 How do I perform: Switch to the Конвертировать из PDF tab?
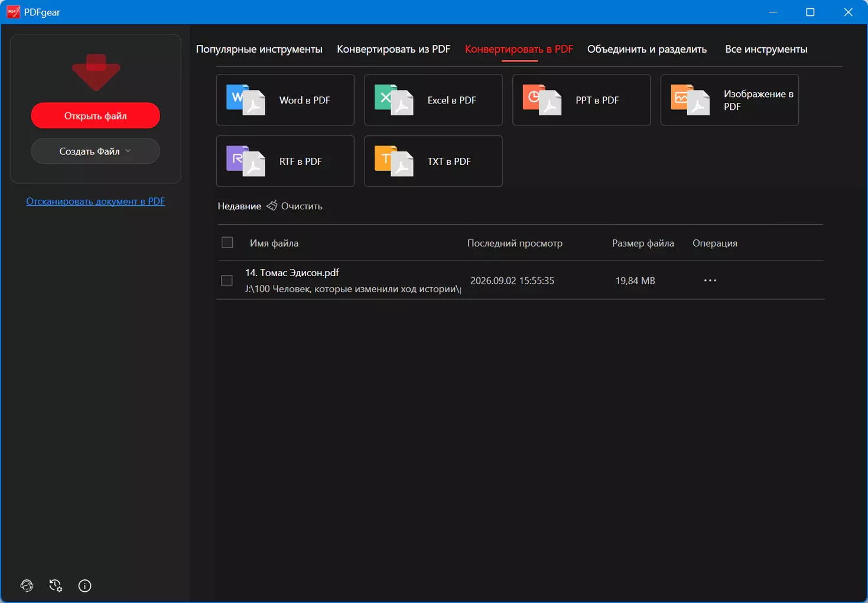pos(394,49)
